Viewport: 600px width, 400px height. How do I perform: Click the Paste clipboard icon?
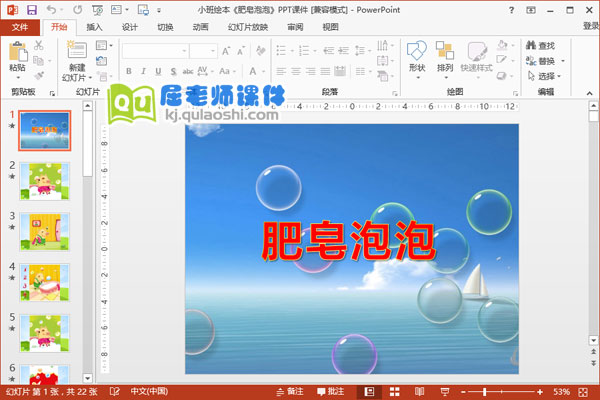pos(18,52)
